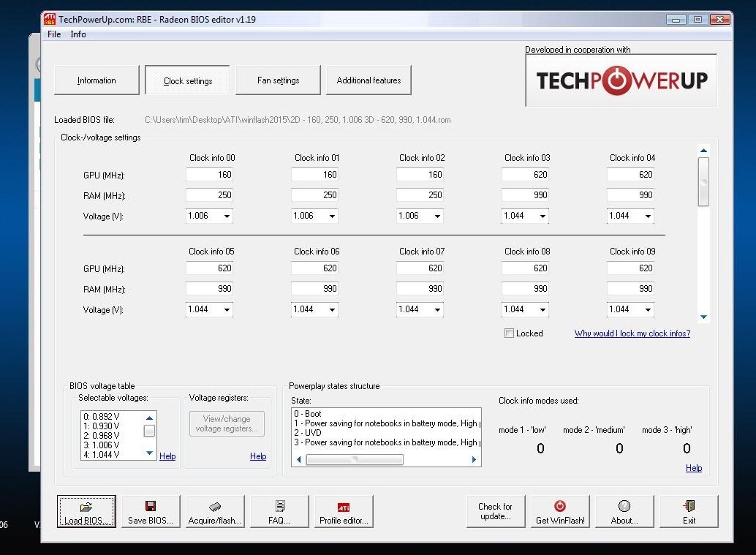Viewport: 756px width, 555px height.
Task: Click Selectable voltages list scroll up arrow
Action: click(x=149, y=418)
